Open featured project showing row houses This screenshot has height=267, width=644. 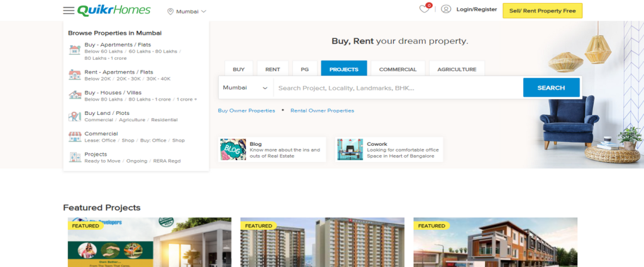[496, 242]
